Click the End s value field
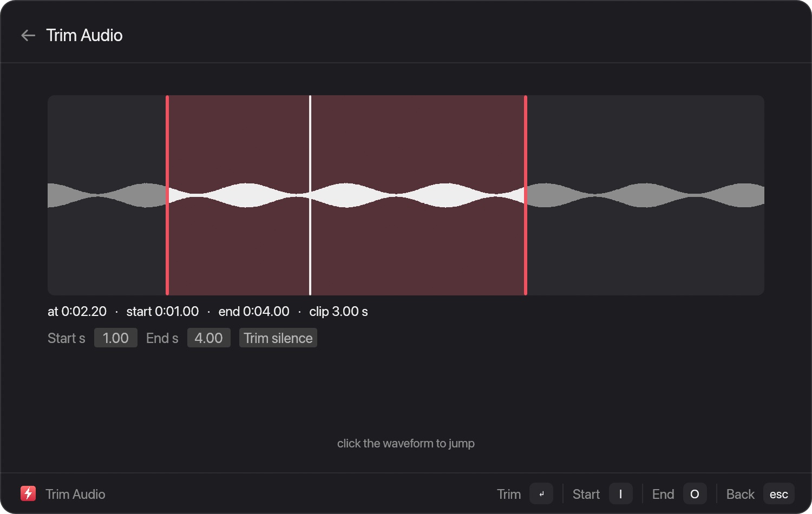The image size is (812, 514). [x=209, y=338]
